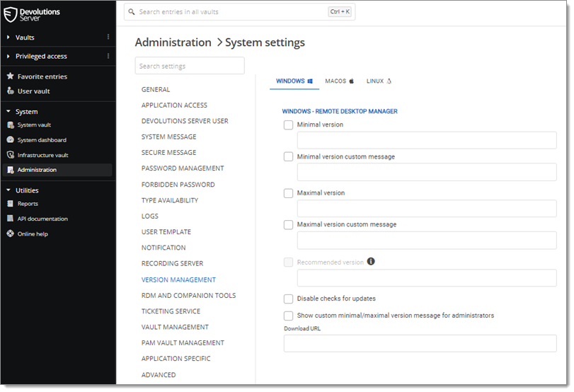The height and width of the screenshot is (392, 574).
Task: Click the Linux penguin icon on tab
Action: click(x=389, y=81)
